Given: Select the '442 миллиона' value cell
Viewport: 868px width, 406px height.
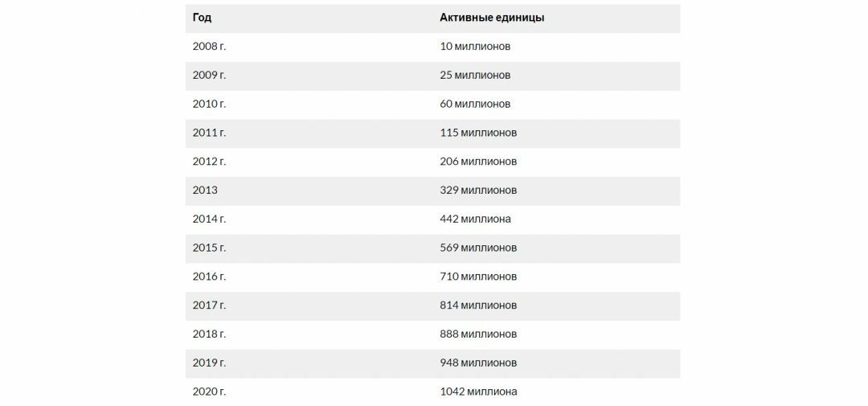Looking at the screenshot, I should (x=476, y=219).
